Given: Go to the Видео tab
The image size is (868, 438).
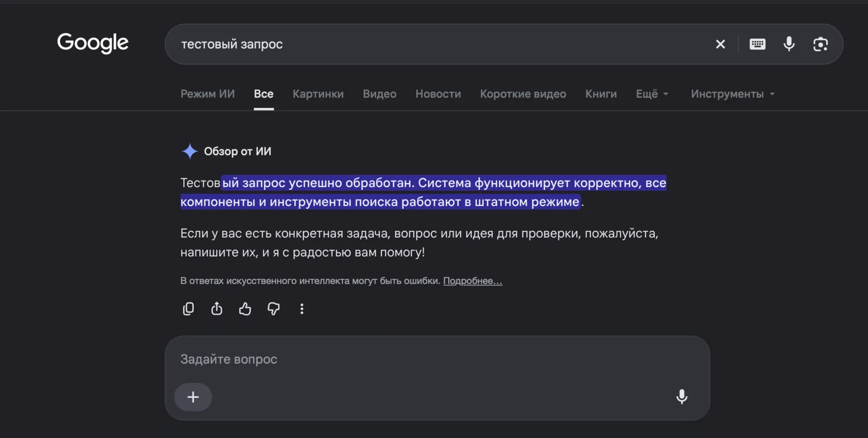Looking at the screenshot, I should 380,94.
